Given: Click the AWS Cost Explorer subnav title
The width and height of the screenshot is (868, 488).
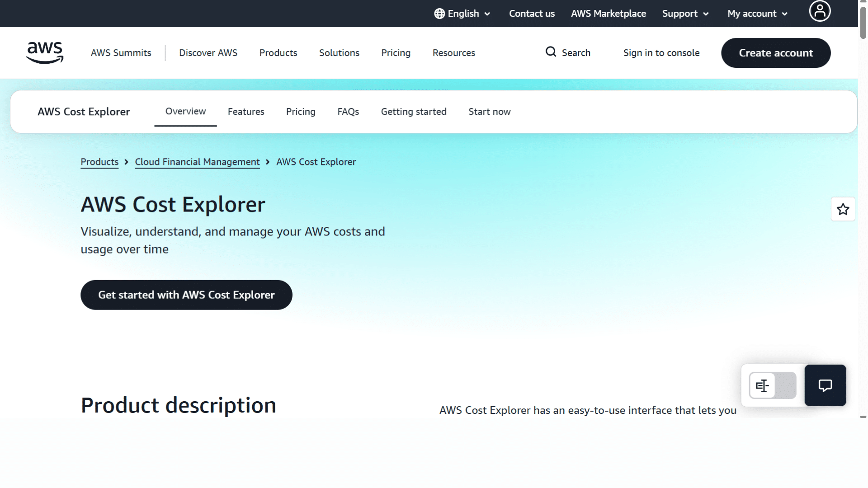Looking at the screenshot, I should click(x=84, y=112).
